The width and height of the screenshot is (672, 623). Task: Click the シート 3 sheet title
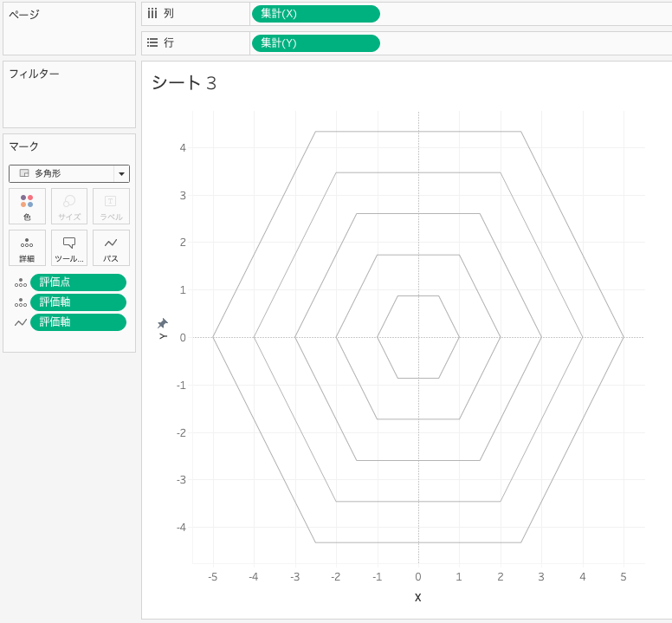click(x=184, y=83)
